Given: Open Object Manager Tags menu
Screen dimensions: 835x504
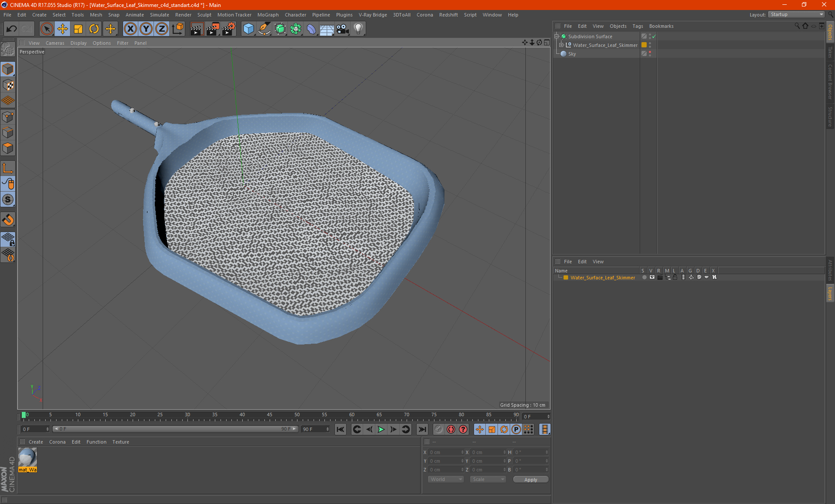Looking at the screenshot, I should 638,26.
